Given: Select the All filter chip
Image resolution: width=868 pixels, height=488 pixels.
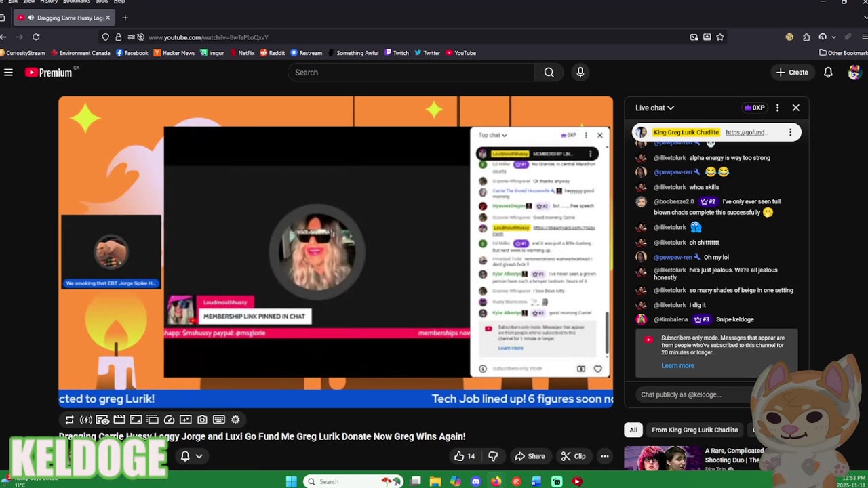Looking at the screenshot, I should coord(633,430).
